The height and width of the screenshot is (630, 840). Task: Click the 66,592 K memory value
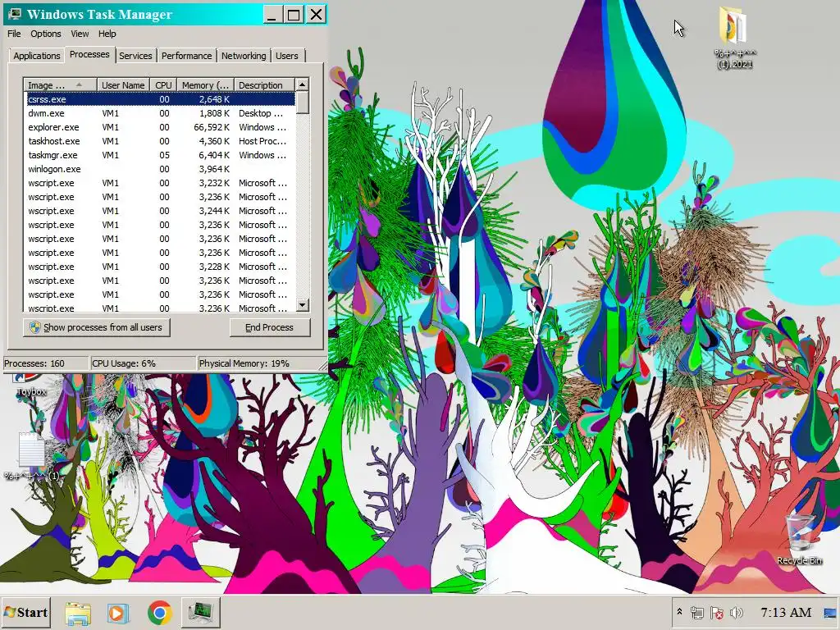212,127
